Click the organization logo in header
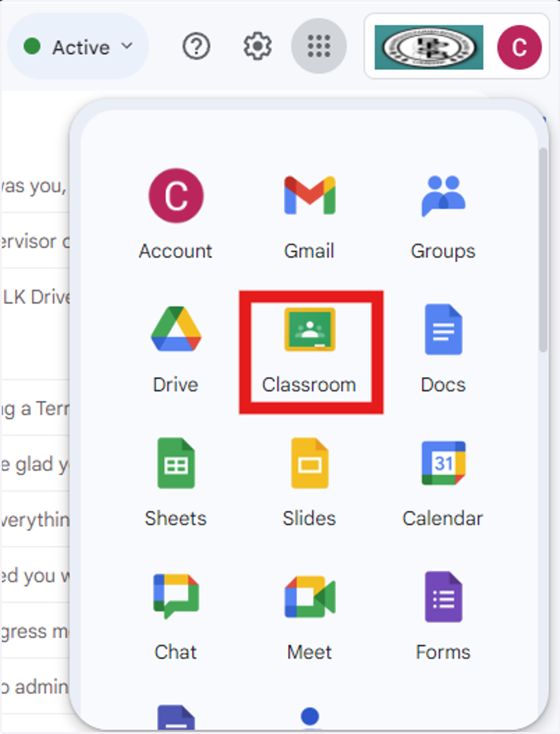560x734 pixels. 429,47
